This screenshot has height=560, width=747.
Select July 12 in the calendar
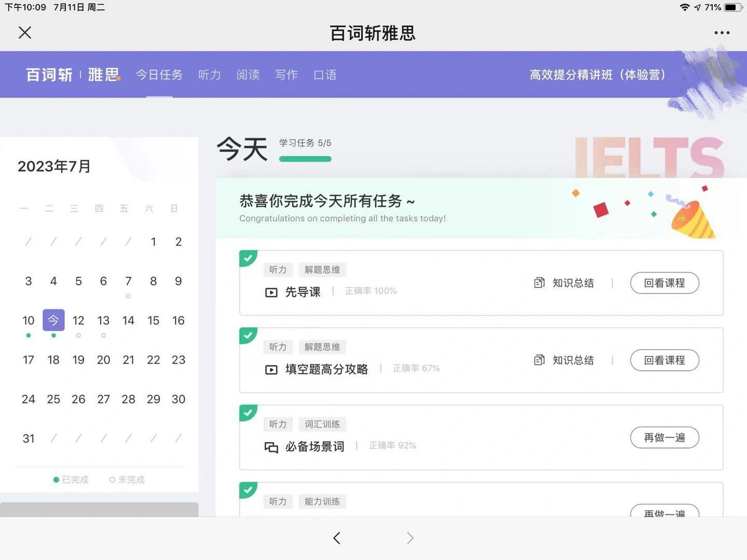point(78,321)
